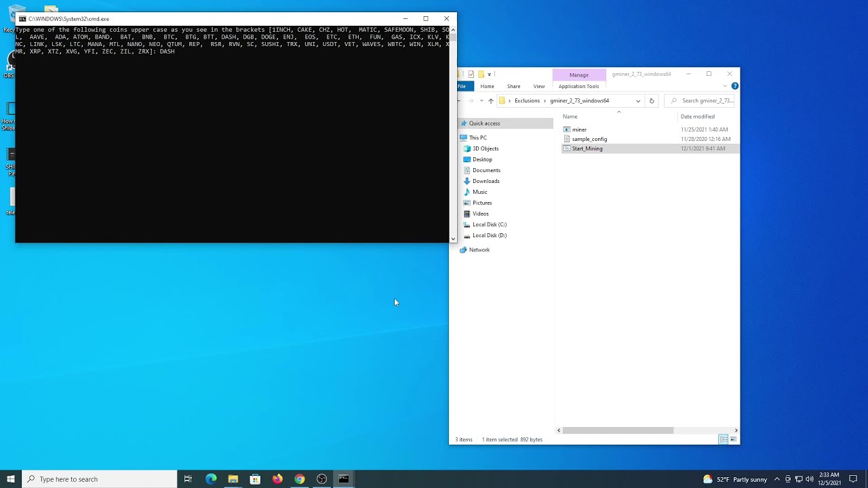This screenshot has height=488, width=868.
Task: Switch to the Home ribbon tab
Action: pyautogui.click(x=487, y=86)
